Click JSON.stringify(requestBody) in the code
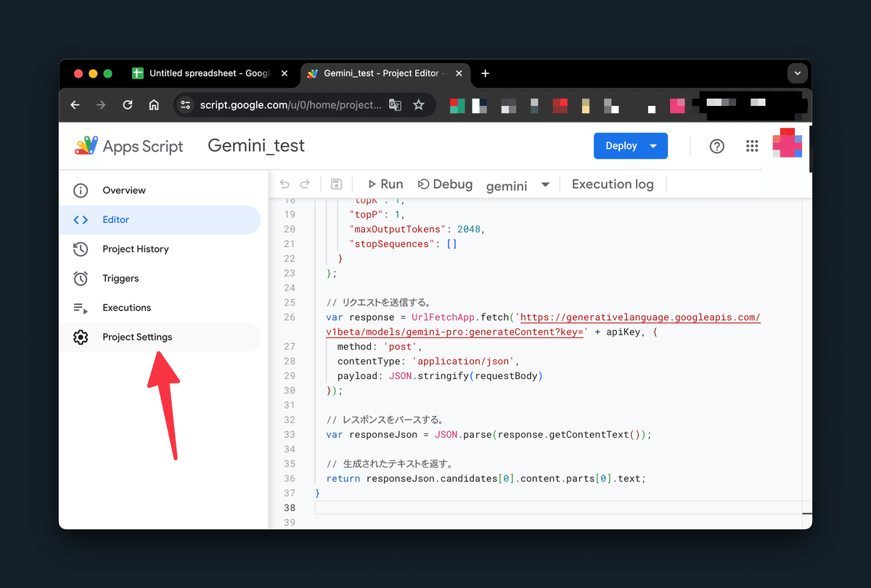This screenshot has width=871, height=588. tap(464, 376)
